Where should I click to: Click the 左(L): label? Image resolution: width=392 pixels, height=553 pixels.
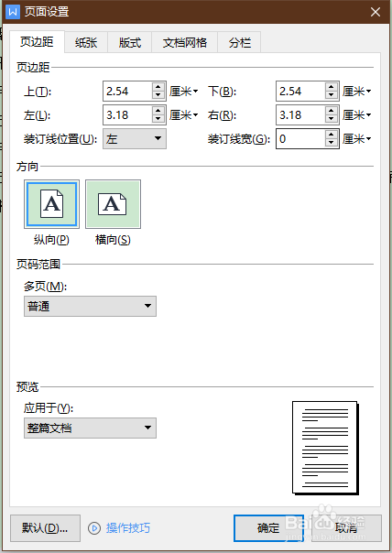(37, 115)
